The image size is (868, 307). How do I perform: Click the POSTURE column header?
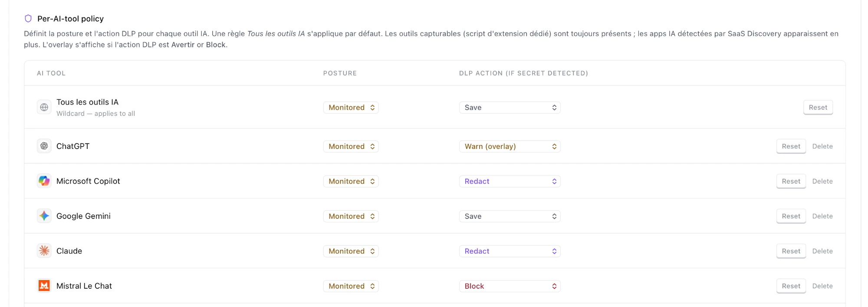pyautogui.click(x=340, y=73)
